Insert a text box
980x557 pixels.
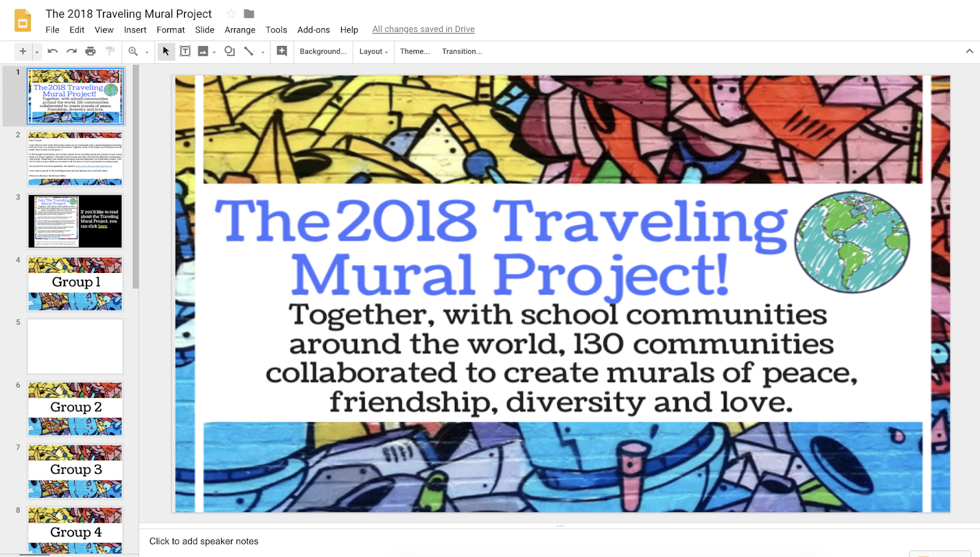pyautogui.click(x=185, y=51)
